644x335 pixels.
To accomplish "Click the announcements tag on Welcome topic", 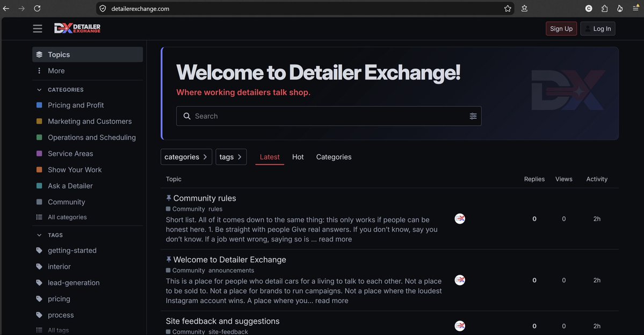I will coord(231,270).
